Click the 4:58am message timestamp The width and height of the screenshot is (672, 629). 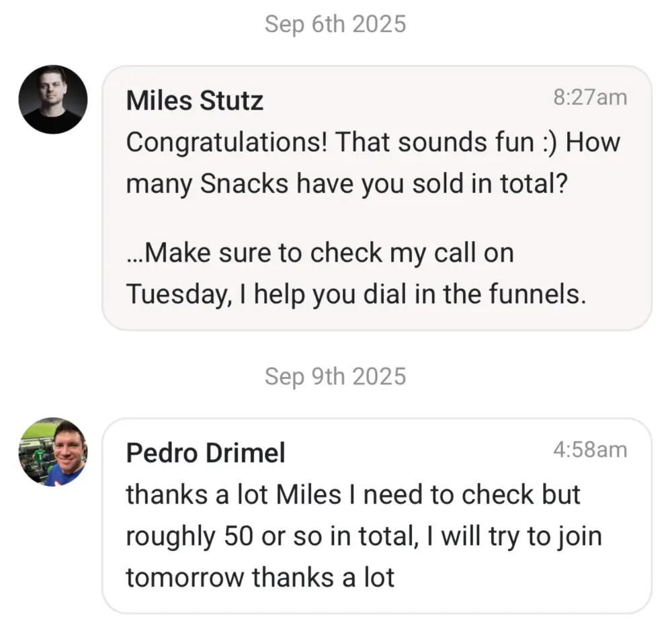(589, 450)
